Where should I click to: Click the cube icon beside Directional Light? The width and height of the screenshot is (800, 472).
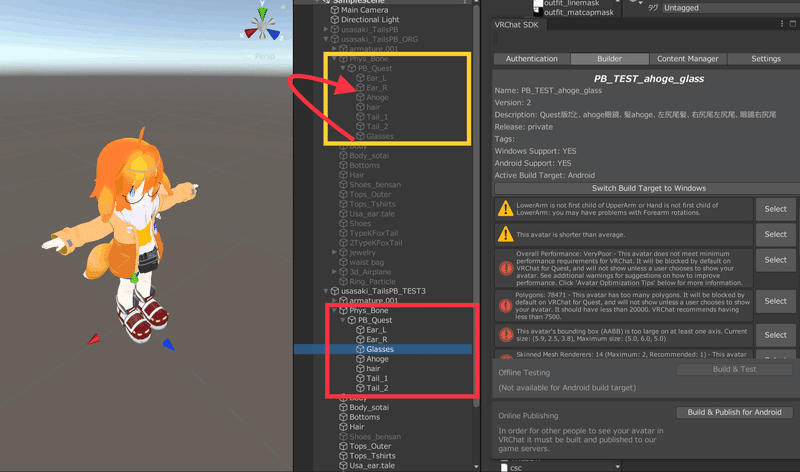point(335,19)
